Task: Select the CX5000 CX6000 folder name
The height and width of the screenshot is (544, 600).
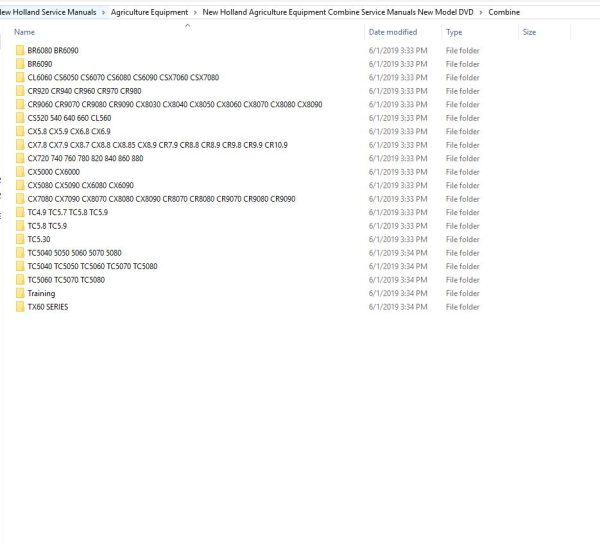Action: [x=54, y=172]
